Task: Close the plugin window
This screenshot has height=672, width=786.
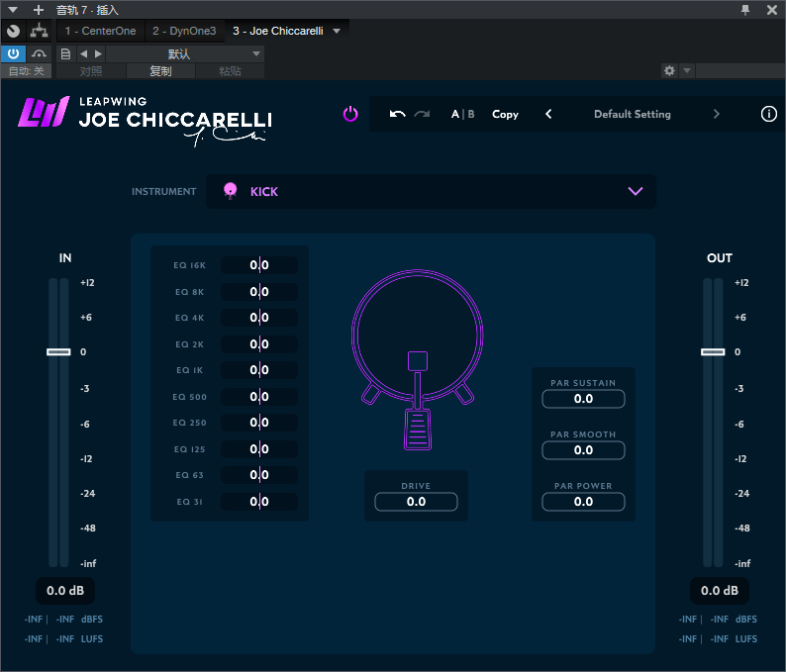Action: click(x=772, y=10)
